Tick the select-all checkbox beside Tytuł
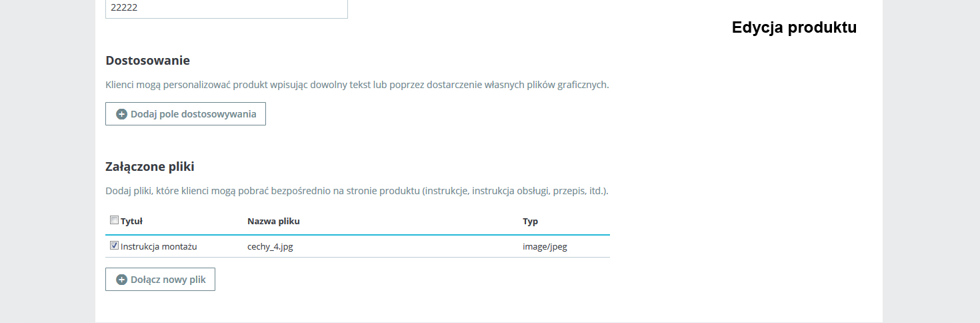This screenshot has width=980, height=323. point(114,220)
